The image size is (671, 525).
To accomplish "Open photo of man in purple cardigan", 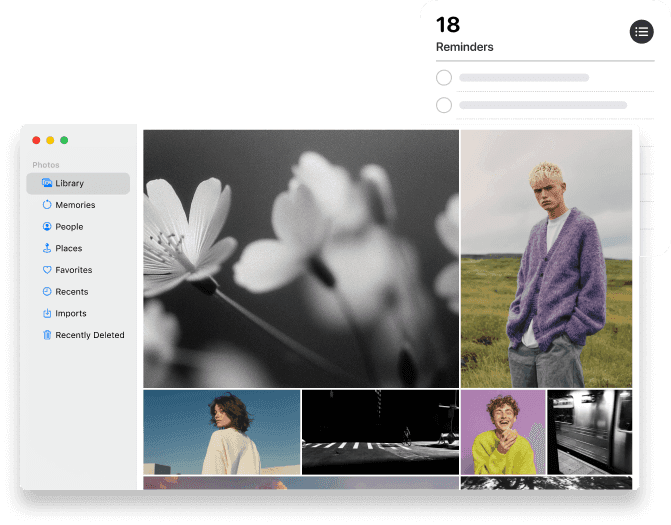I will pyautogui.click(x=546, y=258).
